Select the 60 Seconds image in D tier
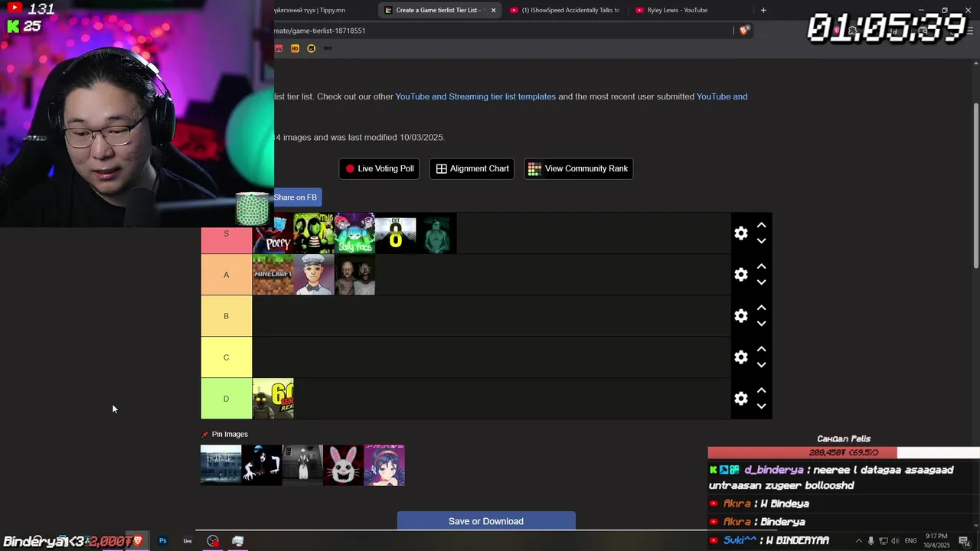 pyautogui.click(x=273, y=399)
